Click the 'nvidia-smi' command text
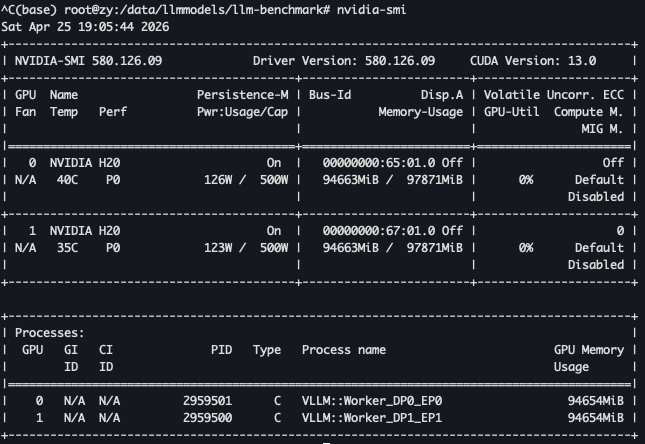This screenshot has height=444, width=645. 371,9
